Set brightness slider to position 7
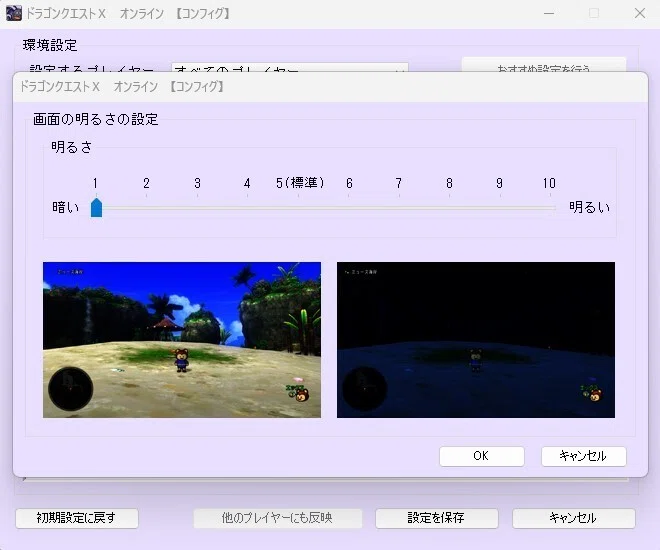660x550 pixels. tap(399, 208)
